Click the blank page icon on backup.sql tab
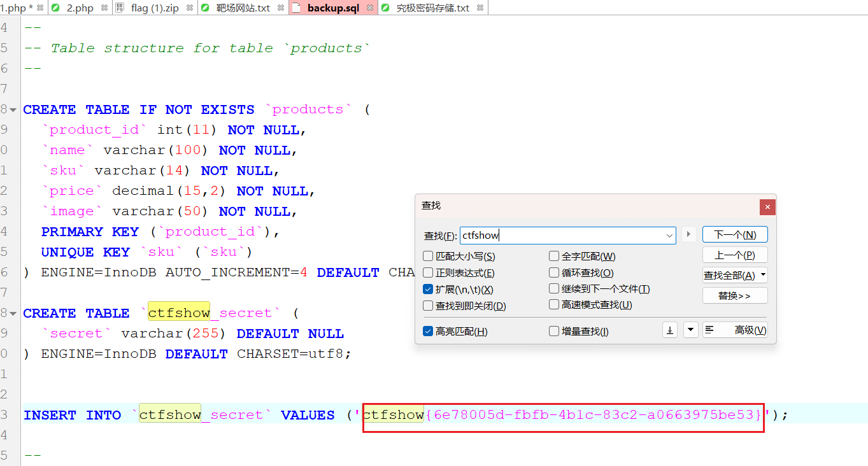This screenshot has height=466, width=868. pos(296,8)
